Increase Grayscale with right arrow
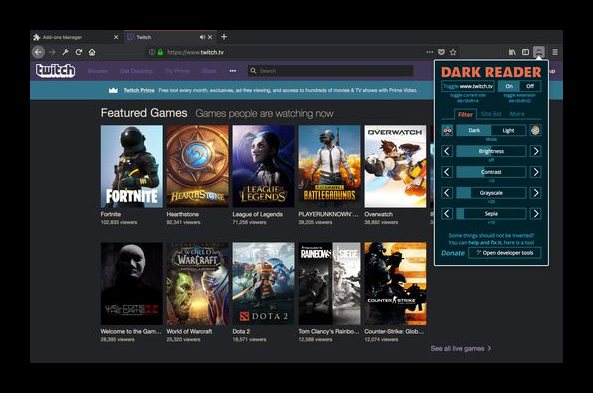 click(536, 193)
